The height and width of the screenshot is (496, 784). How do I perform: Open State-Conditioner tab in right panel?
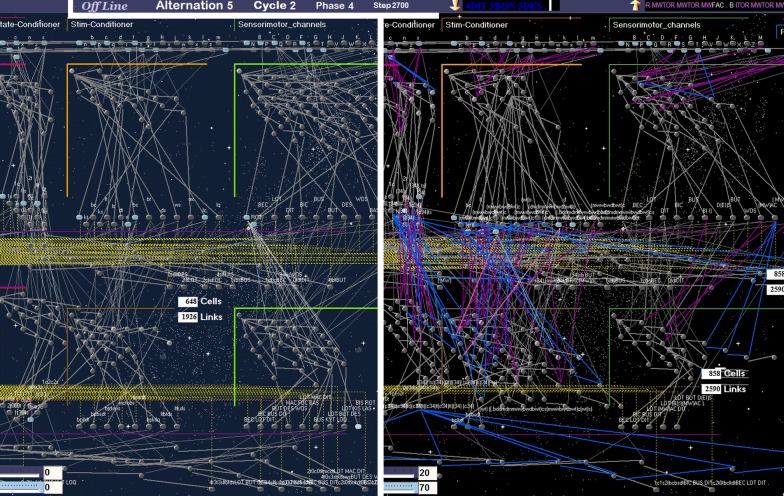(x=410, y=24)
